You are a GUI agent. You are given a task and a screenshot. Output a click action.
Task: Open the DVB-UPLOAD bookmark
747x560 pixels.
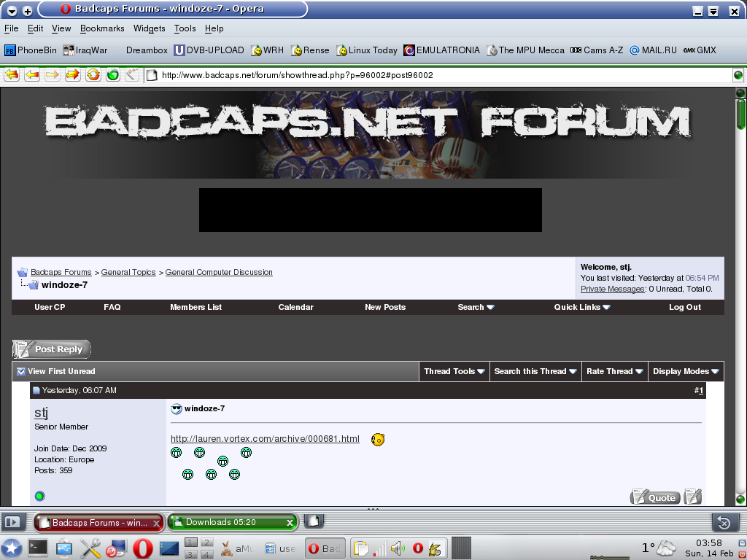pos(209,50)
